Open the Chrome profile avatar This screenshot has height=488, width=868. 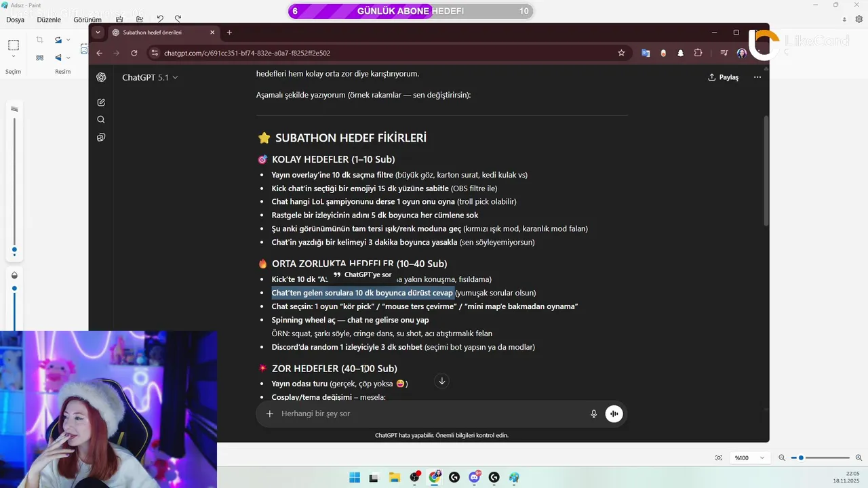coord(742,53)
